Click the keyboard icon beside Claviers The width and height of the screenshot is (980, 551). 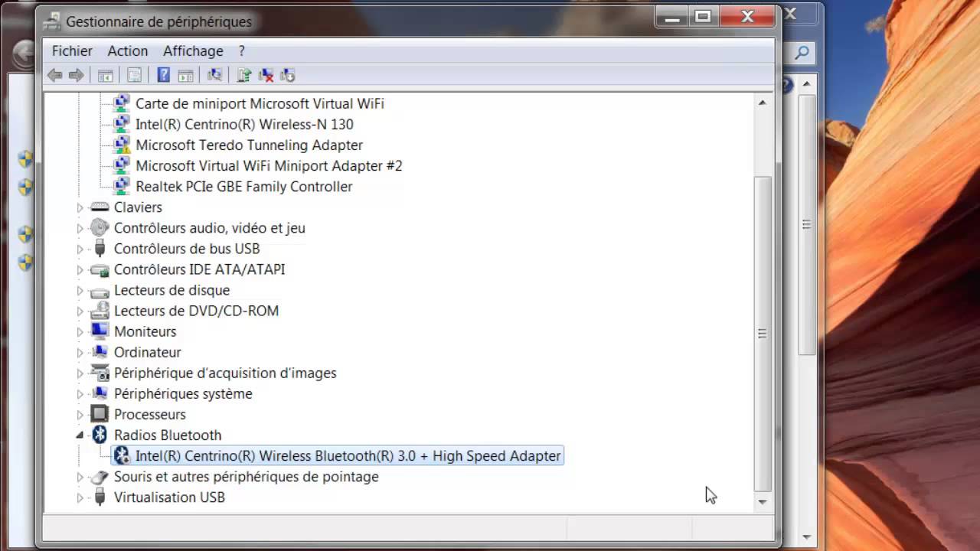[100, 207]
